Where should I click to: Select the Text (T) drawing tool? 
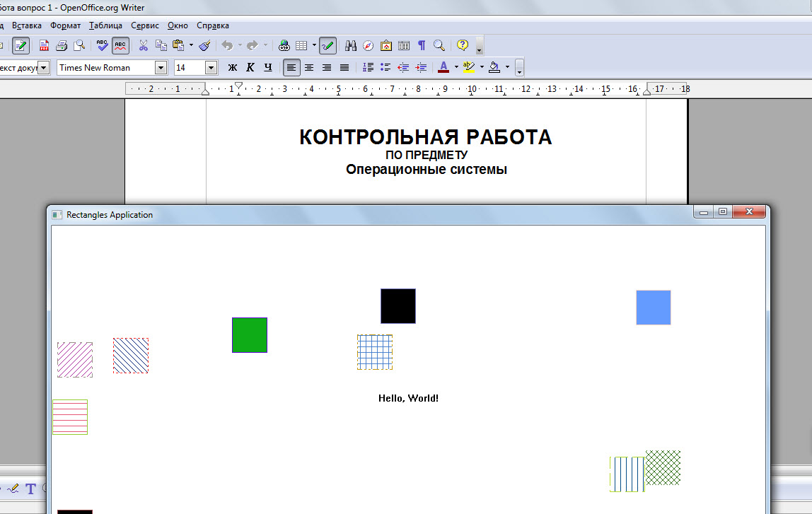(30, 489)
